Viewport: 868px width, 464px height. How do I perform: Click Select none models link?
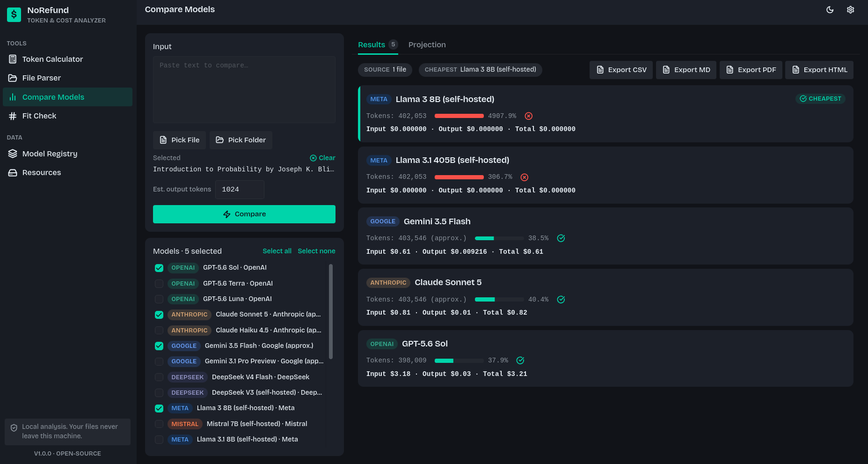[x=316, y=251]
